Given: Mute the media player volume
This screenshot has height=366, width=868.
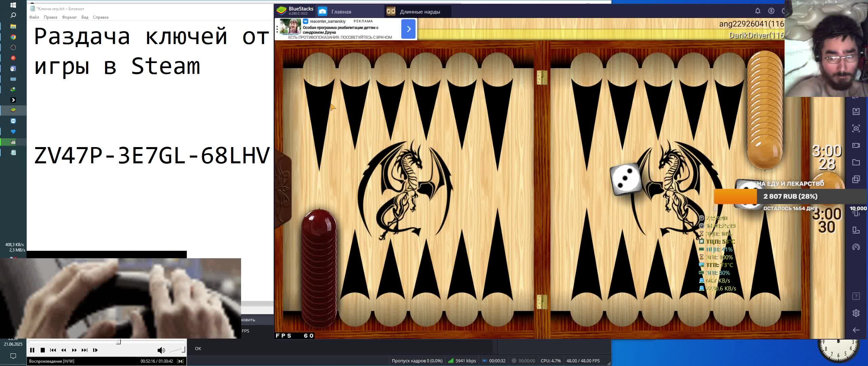Looking at the screenshot, I should pyautogui.click(x=161, y=350).
